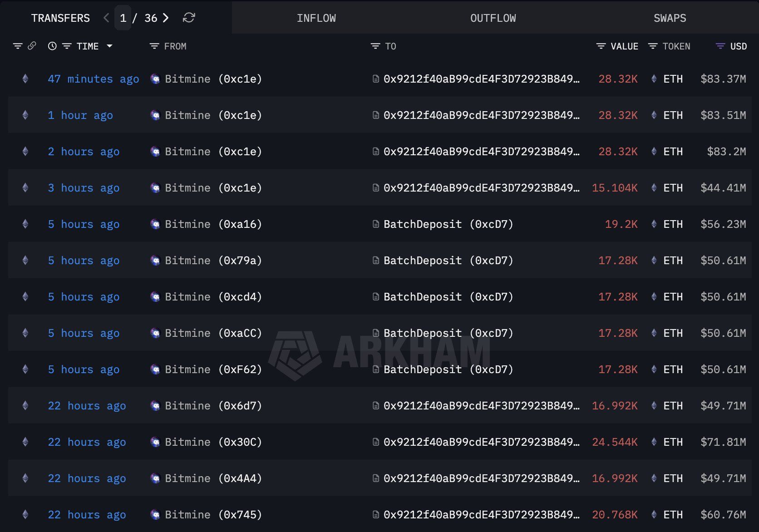Click the filter icon on the TOKEN column
Image resolution: width=759 pixels, height=532 pixels.
coord(653,46)
